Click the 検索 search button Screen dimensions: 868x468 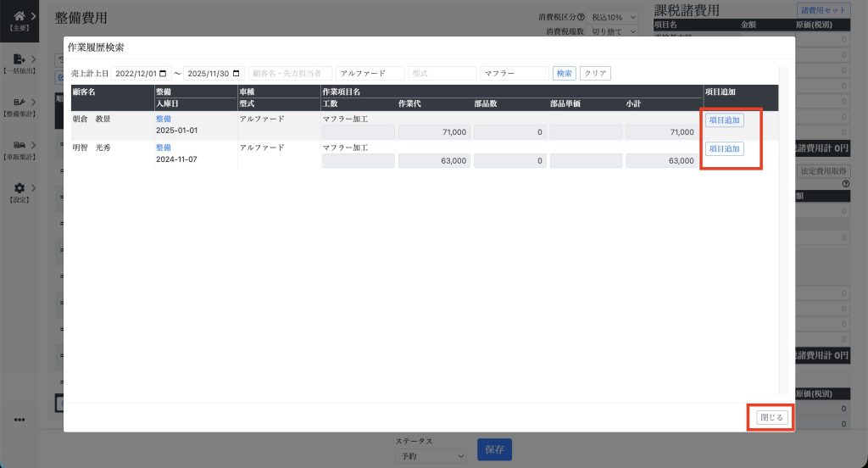pyautogui.click(x=564, y=74)
